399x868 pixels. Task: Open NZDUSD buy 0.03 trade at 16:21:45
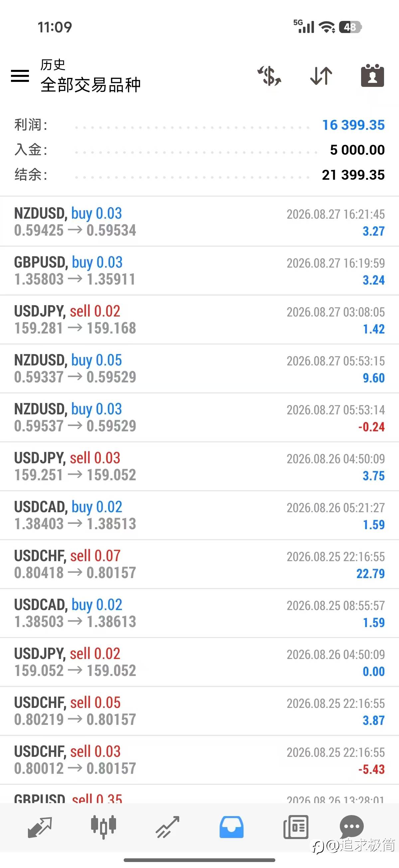199,221
